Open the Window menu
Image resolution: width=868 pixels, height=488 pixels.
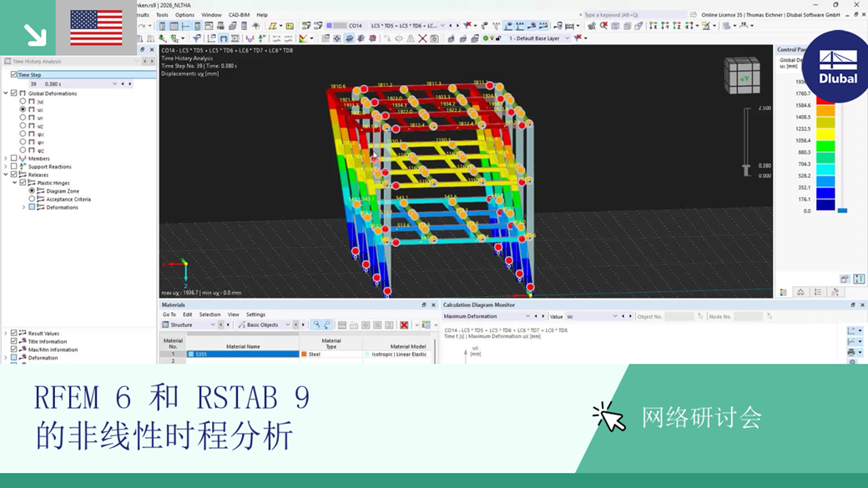(x=211, y=15)
